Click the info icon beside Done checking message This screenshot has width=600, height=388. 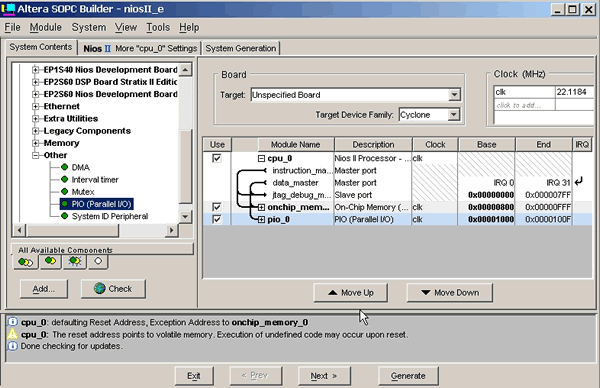click(13, 346)
